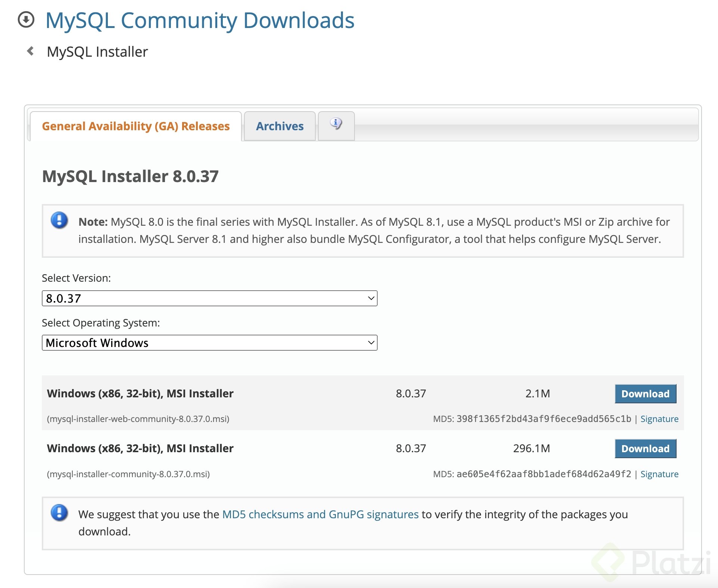Open the Select Version dropdown showing 8.0.37
This screenshot has width=718, height=588.
coord(210,298)
